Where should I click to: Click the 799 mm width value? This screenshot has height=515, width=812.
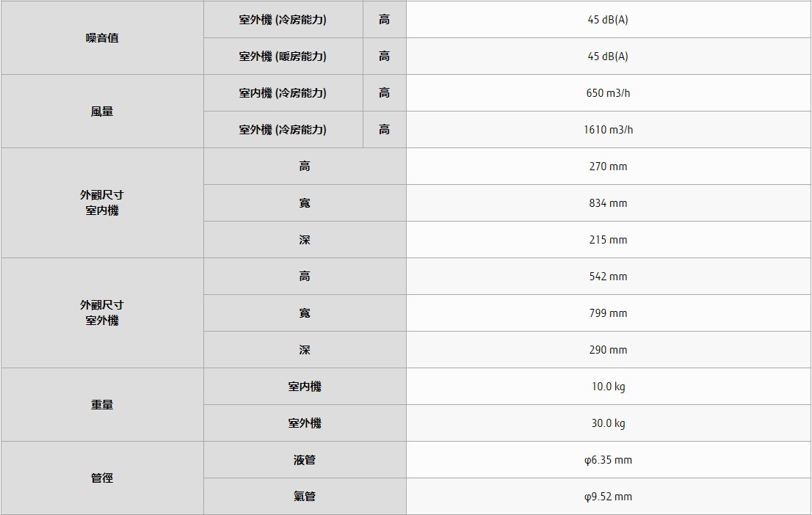(608, 313)
